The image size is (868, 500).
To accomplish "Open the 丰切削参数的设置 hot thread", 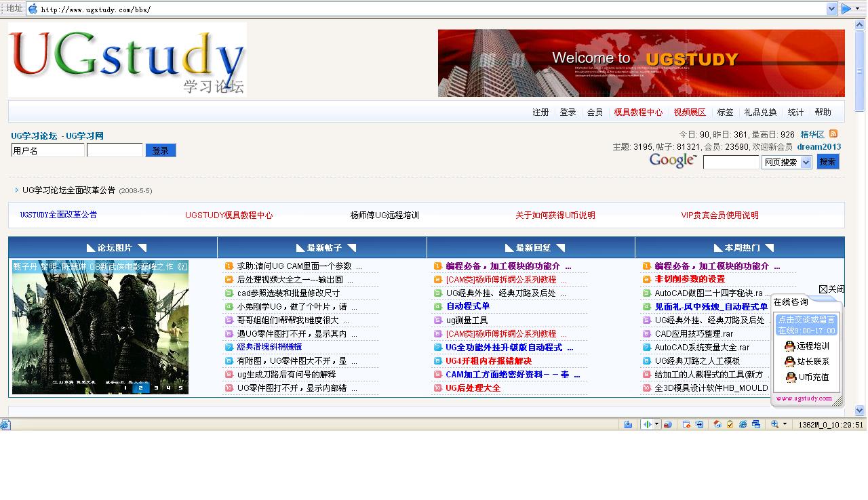I will (690, 279).
